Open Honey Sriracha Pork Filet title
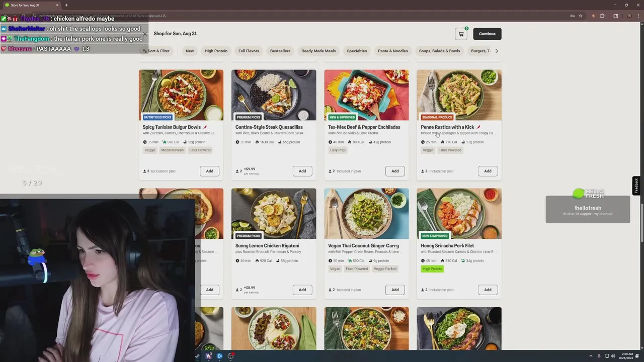 pos(447,246)
